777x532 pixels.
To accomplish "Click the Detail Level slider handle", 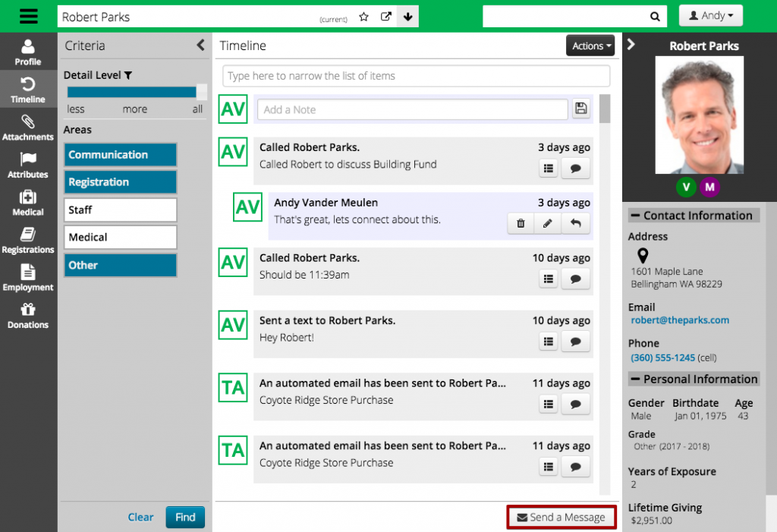I will 201,92.
